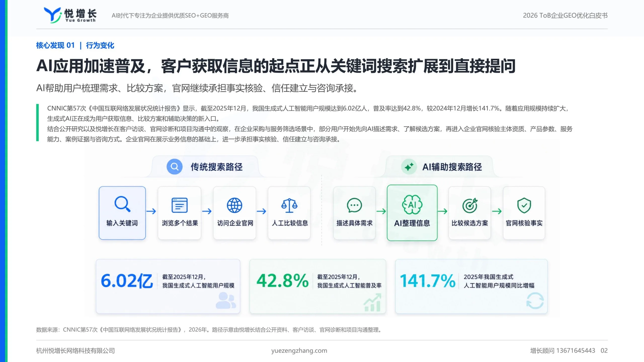
Task: Click the 我国生成式人工智能普及率 caption
Action: coord(349,285)
